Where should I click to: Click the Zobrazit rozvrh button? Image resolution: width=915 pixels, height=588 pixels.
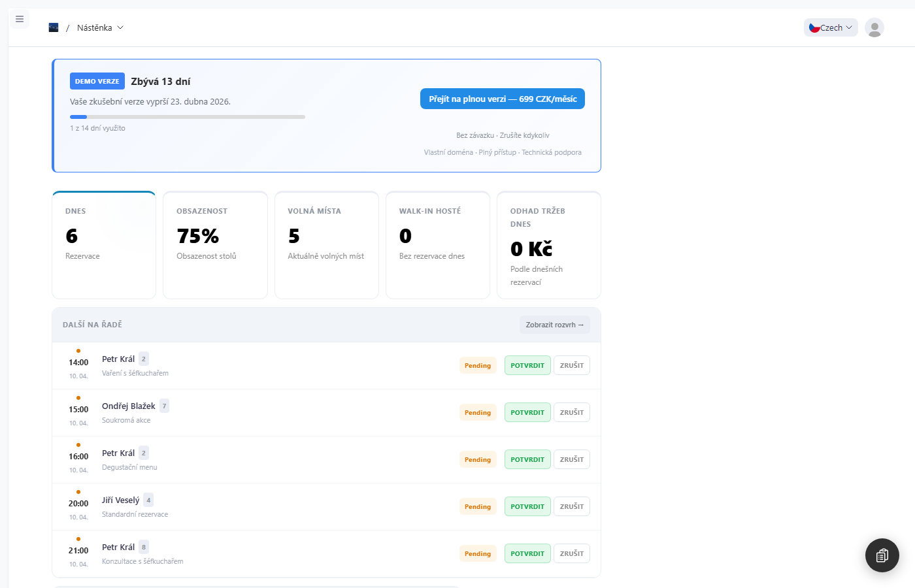[554, 325]
